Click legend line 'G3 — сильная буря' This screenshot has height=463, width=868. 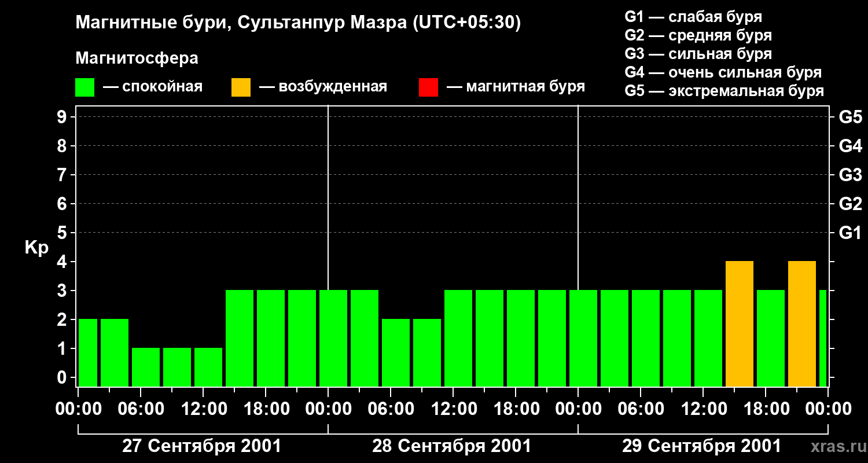(698, 54)
